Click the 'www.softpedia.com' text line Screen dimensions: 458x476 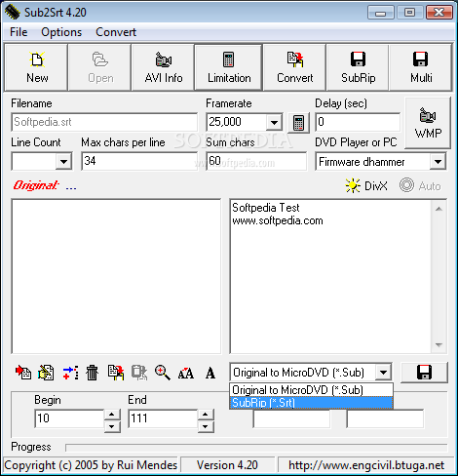tap(278, 220)
